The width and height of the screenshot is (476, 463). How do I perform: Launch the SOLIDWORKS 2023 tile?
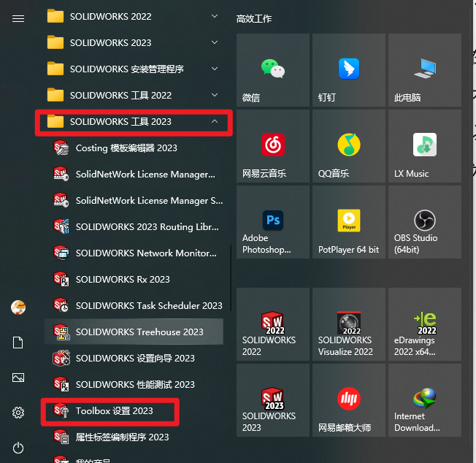tap(272, 400)
